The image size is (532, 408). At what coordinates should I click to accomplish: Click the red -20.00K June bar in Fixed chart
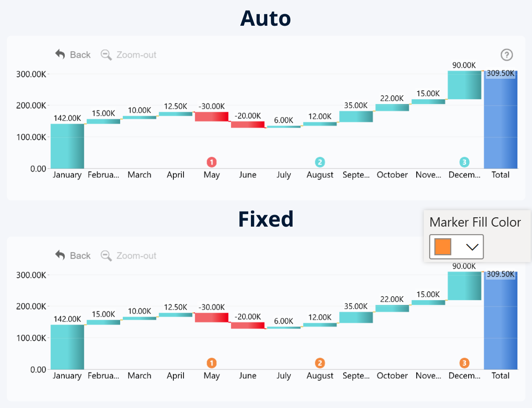tap(248, 326)
